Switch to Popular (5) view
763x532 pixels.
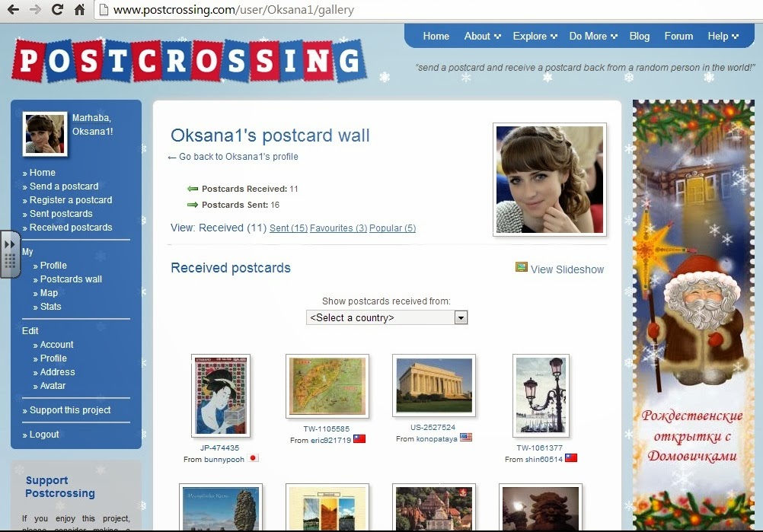(x=392, y=228)
